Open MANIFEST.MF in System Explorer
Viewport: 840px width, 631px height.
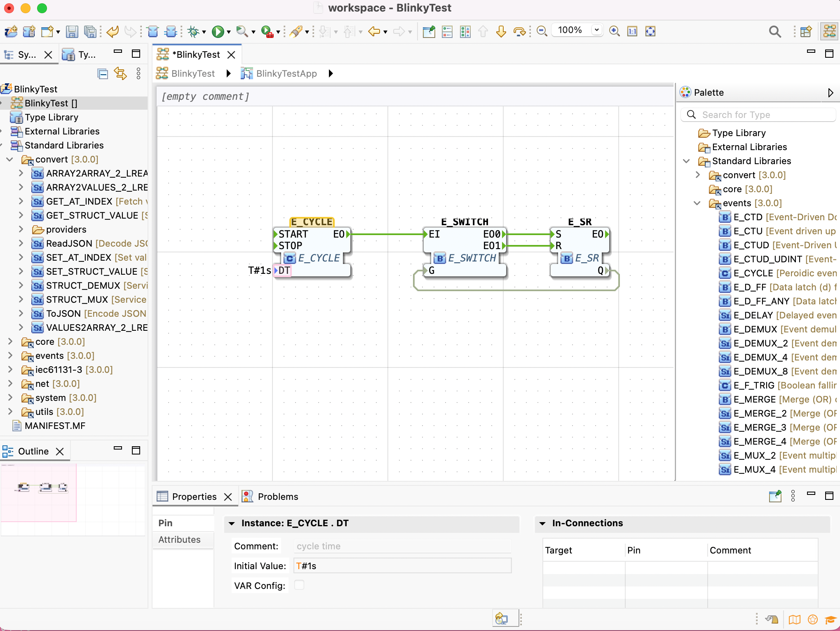coord(55,426)
